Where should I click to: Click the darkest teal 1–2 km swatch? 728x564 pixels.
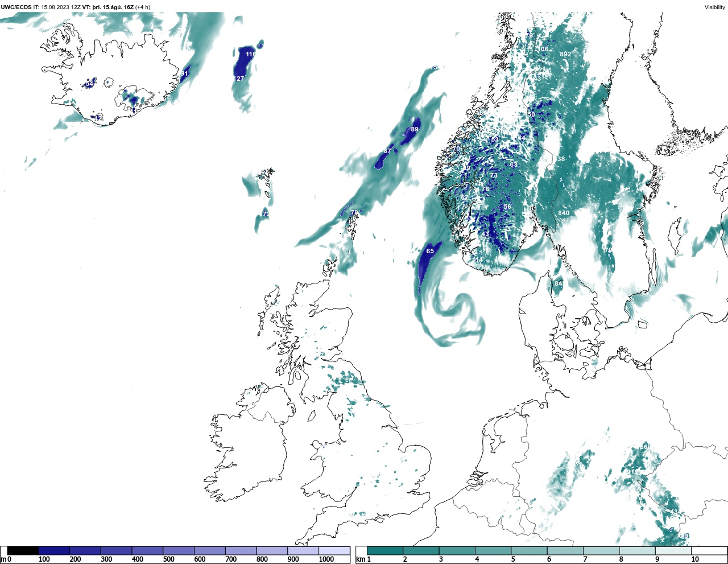385,551
